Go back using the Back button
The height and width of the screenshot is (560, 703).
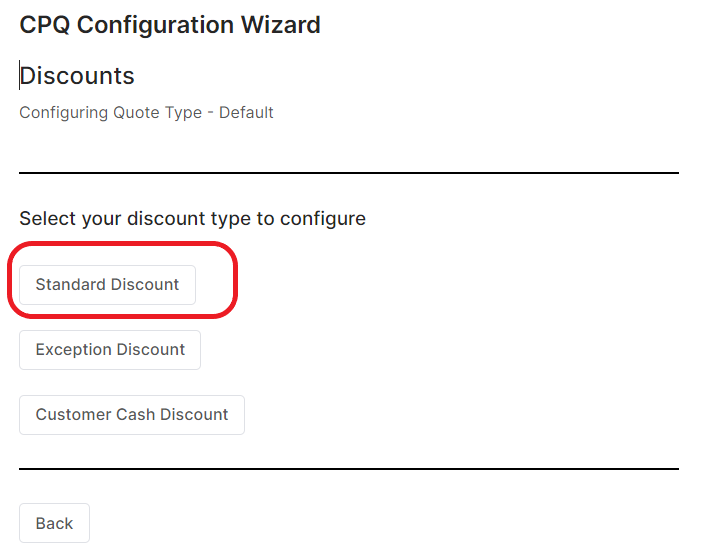(x=54, y=524)
